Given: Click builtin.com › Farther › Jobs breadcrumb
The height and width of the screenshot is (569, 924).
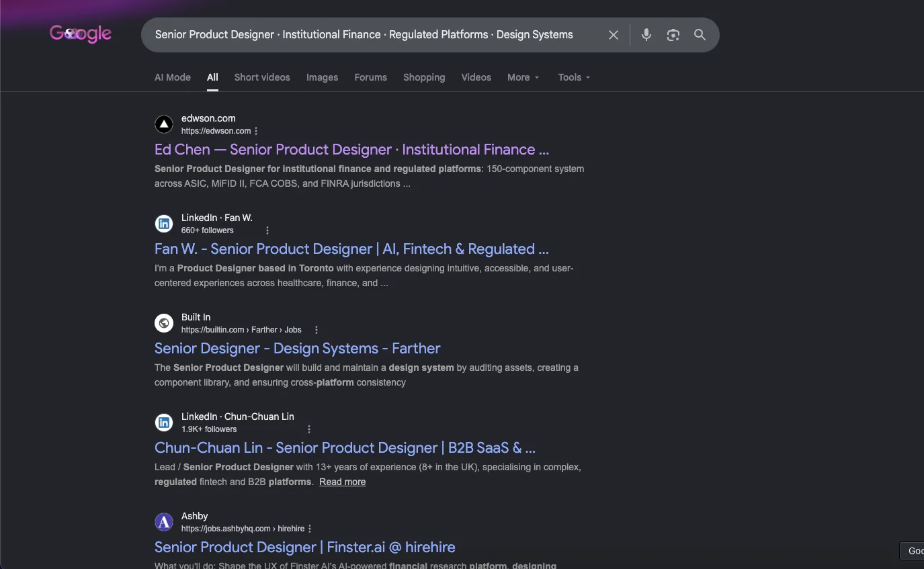Looking at the screenshot, I should 241,330.
